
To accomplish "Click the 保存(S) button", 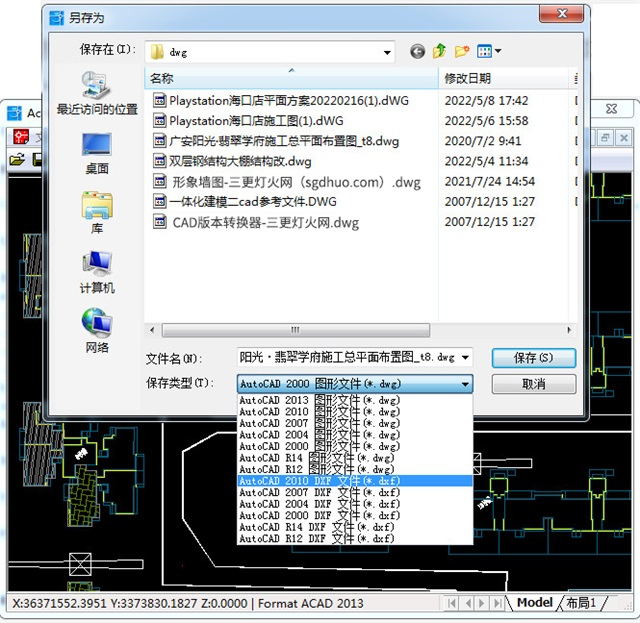I will (x=533, y=358).
